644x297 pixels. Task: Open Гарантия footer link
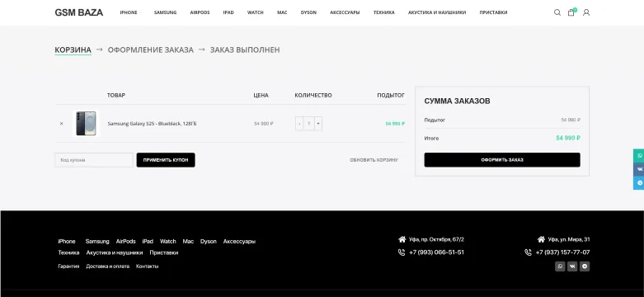click(68, 266)
